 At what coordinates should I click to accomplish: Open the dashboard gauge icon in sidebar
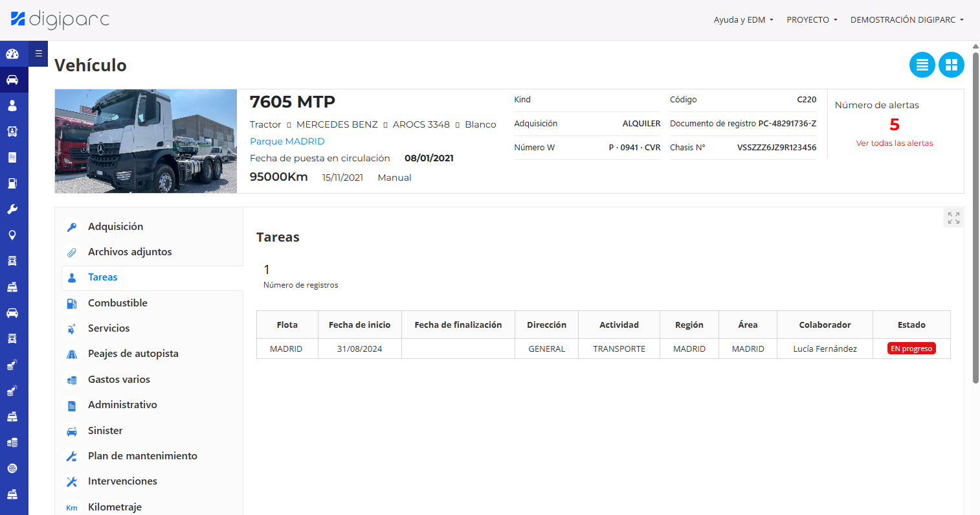click(x=12, y=54)
